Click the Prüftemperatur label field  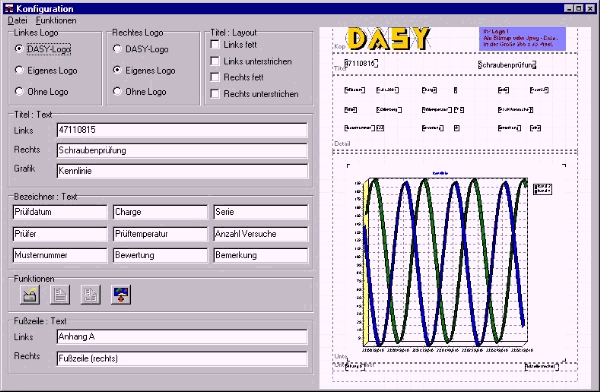(160, 234)
